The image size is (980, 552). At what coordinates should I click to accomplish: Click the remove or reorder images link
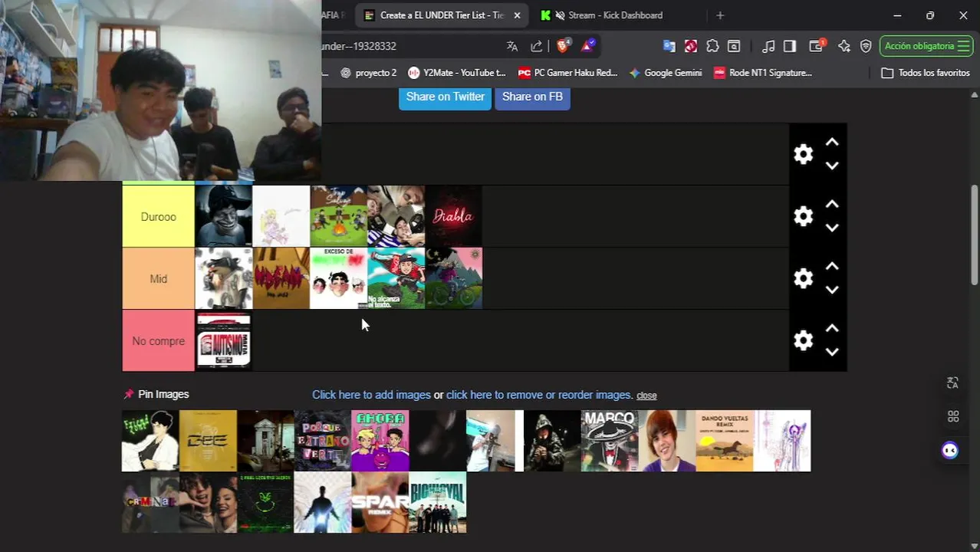539,395
